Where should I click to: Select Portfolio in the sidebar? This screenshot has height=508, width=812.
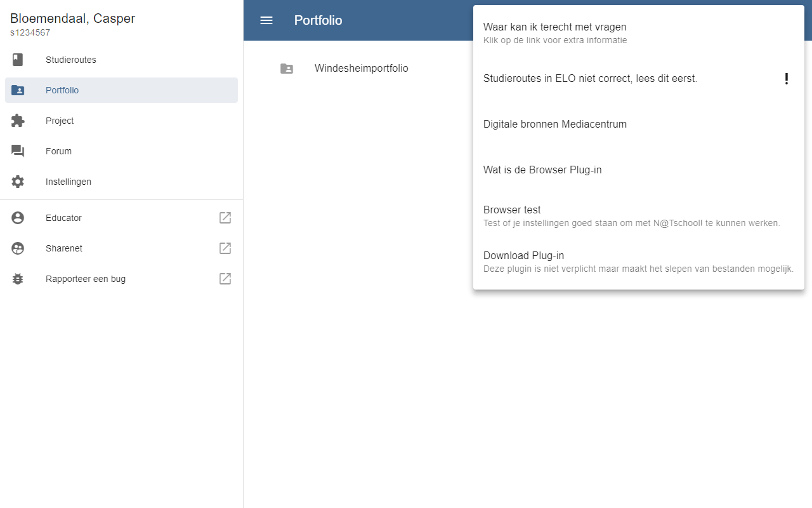(x=121, y=90)
